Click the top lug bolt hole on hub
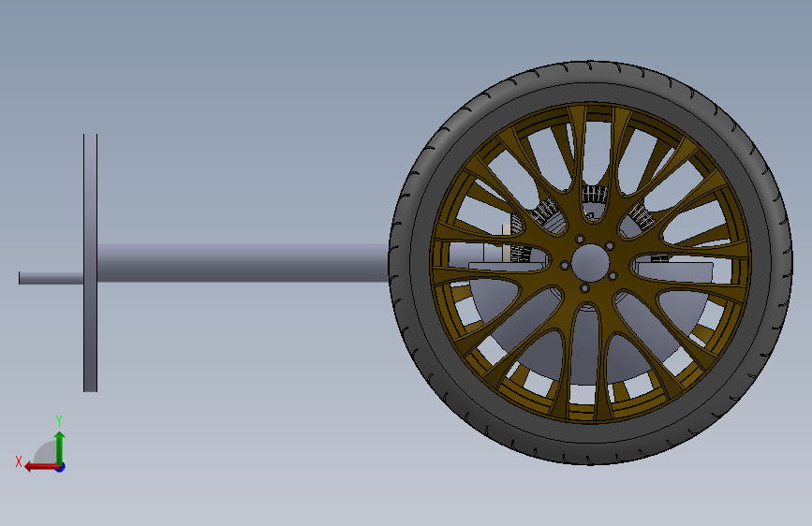Image resolution: width=812 pixels, height=526 pixels. point(580,239)
